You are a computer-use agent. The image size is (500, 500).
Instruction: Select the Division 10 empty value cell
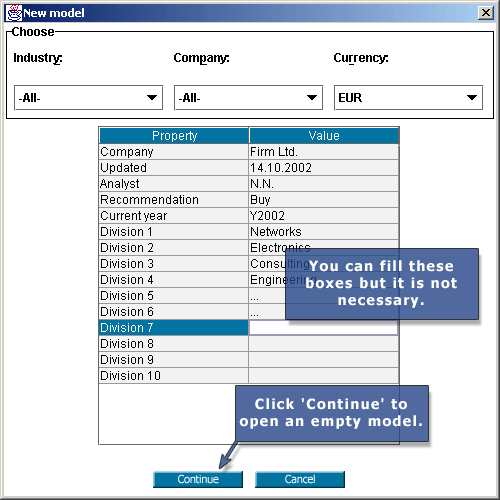click(x=323, y=376)
